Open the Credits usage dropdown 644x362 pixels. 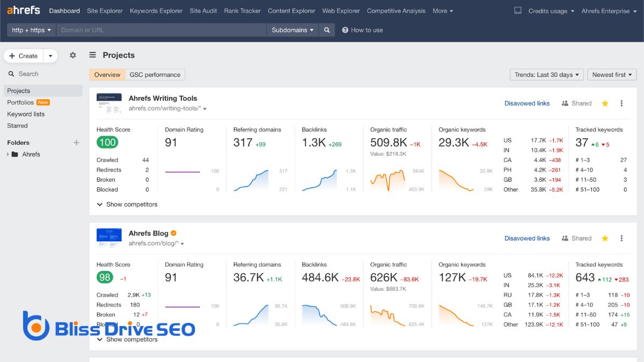pos(551,11)
